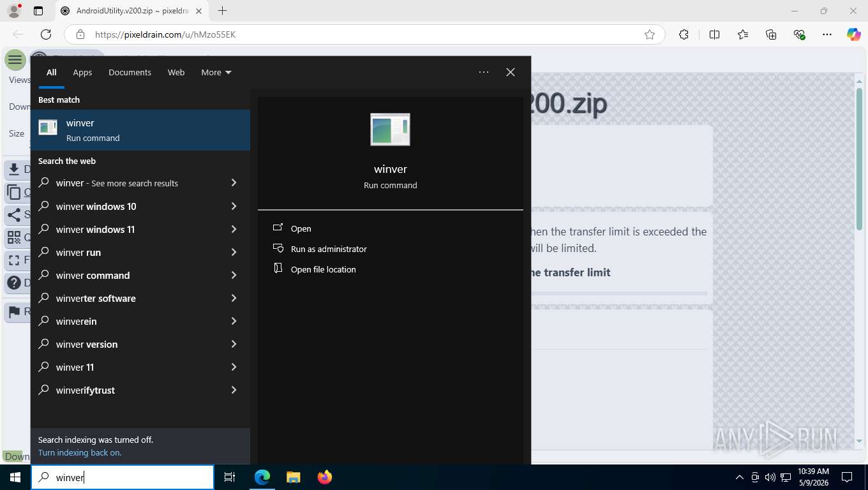The image size is (868, 490).
Task: Toggle Edge split screen view
Action: (714, 34)
